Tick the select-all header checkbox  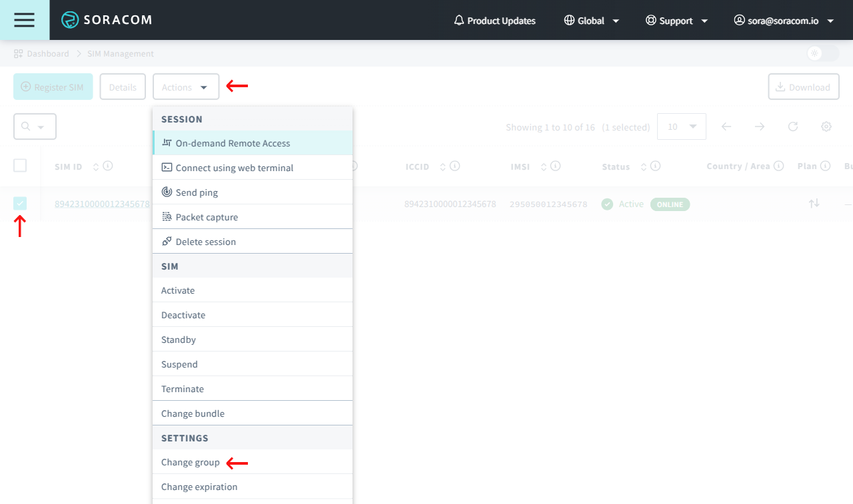coord(20,166)
